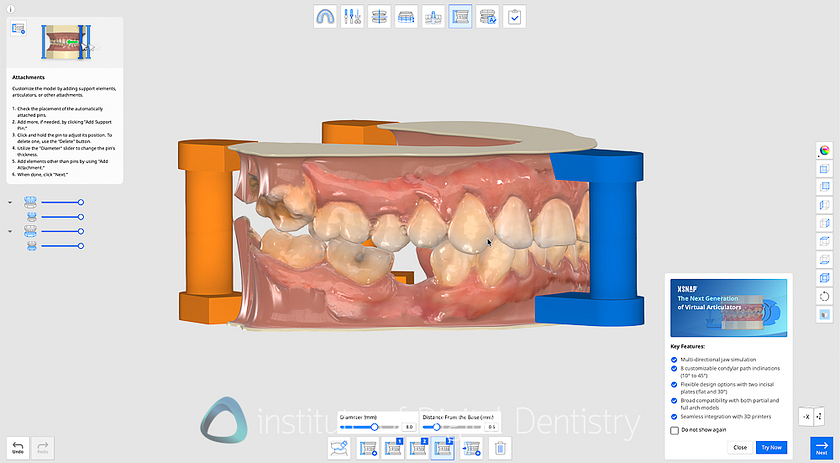Image resolution: width=840 pixels, height=463 pixels.
Task: Select the pin preset 1 tool
Action: [393, 448]
